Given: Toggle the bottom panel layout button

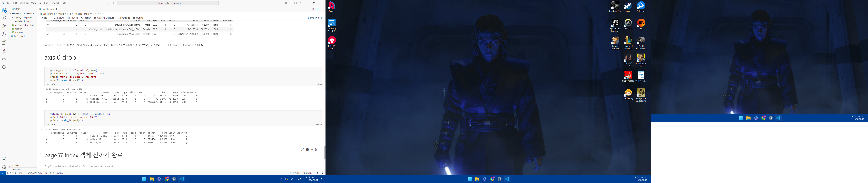Looking at the screenshot, I should click(x=291, y=3).
